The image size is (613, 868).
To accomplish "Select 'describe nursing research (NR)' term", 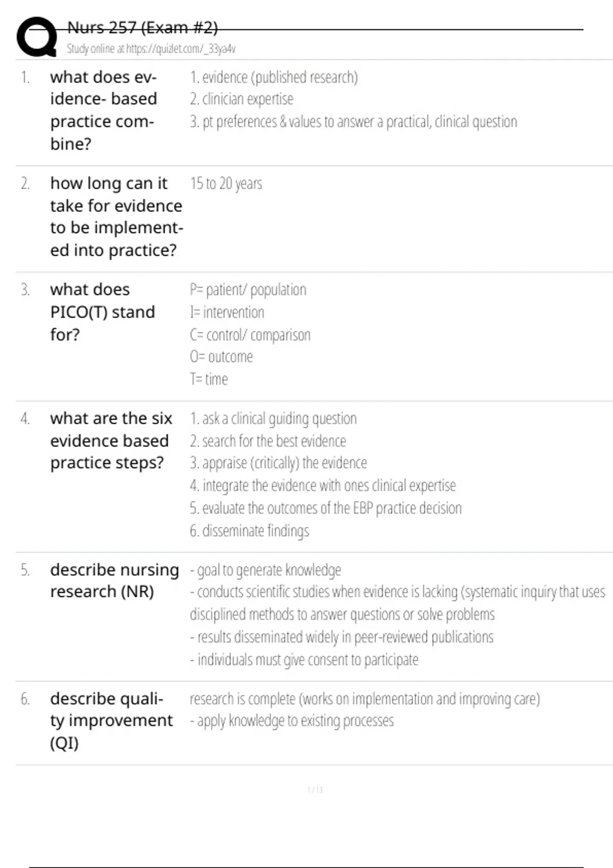I will click(114, 581).
